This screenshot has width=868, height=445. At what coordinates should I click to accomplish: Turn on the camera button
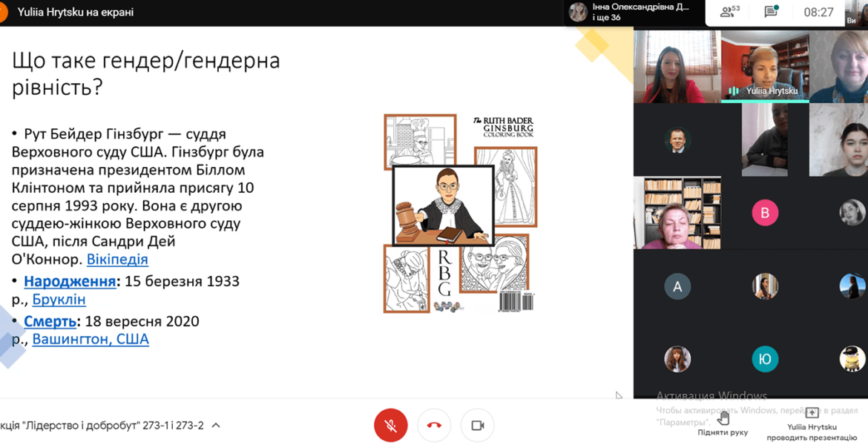point(477,425)
